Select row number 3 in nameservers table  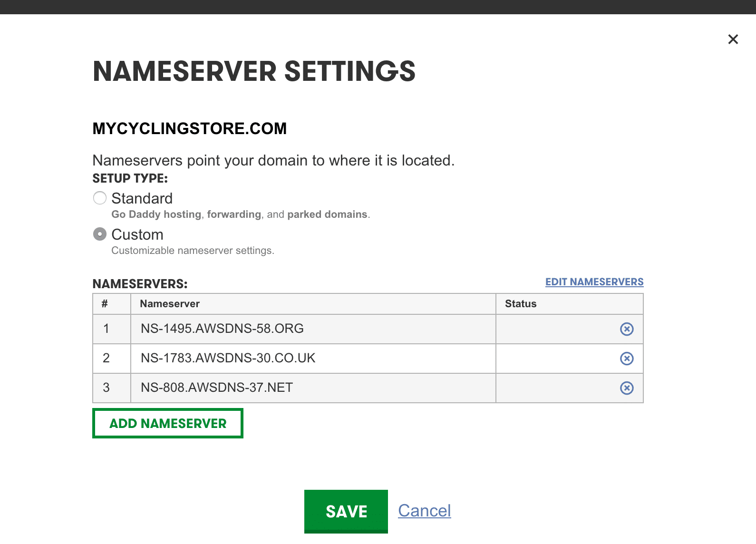pos(106,388)
